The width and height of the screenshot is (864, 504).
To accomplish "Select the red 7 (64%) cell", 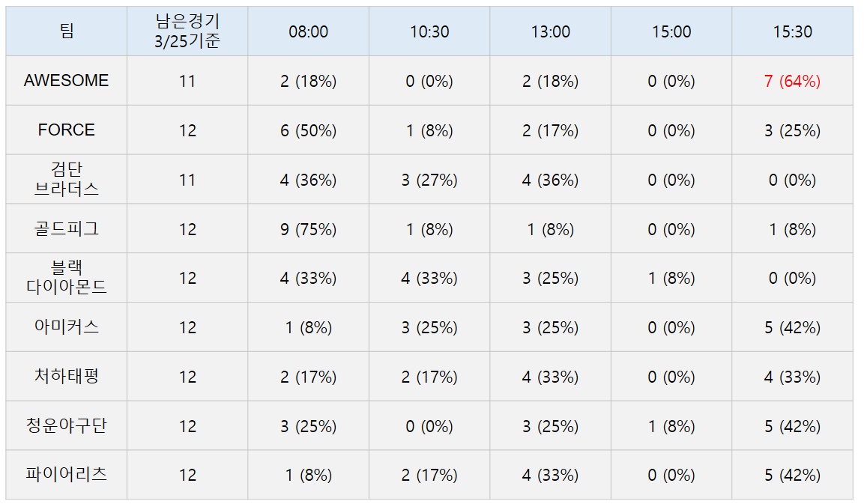I will click(x=792, y=81).
